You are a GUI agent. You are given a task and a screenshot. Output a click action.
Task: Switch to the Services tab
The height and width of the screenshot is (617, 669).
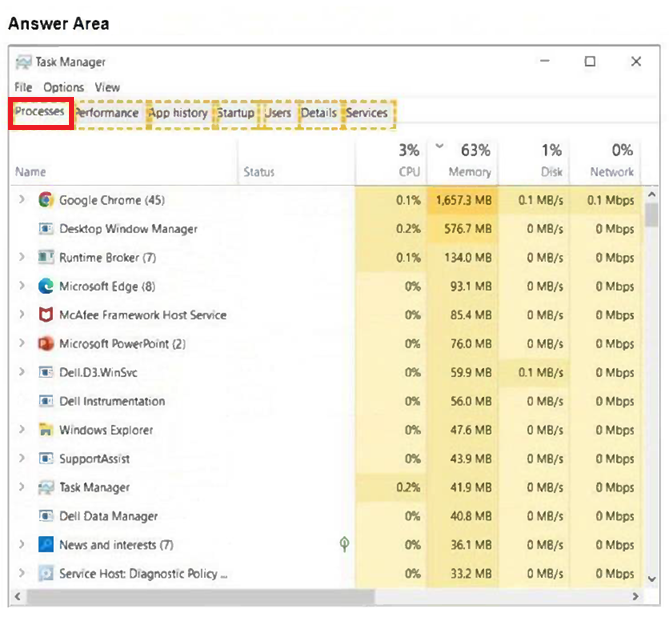point(367,114)
